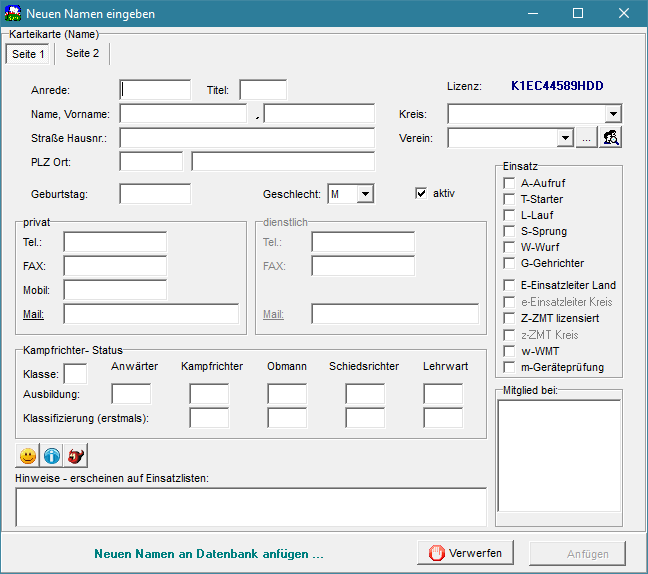Focus the Anrede input field

point(155,90)
